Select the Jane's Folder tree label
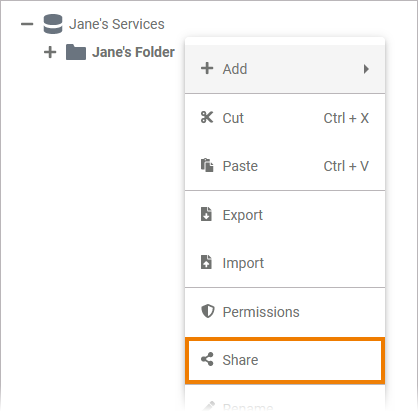This screenshot has height=412, width=418. (x=133, y=52)
